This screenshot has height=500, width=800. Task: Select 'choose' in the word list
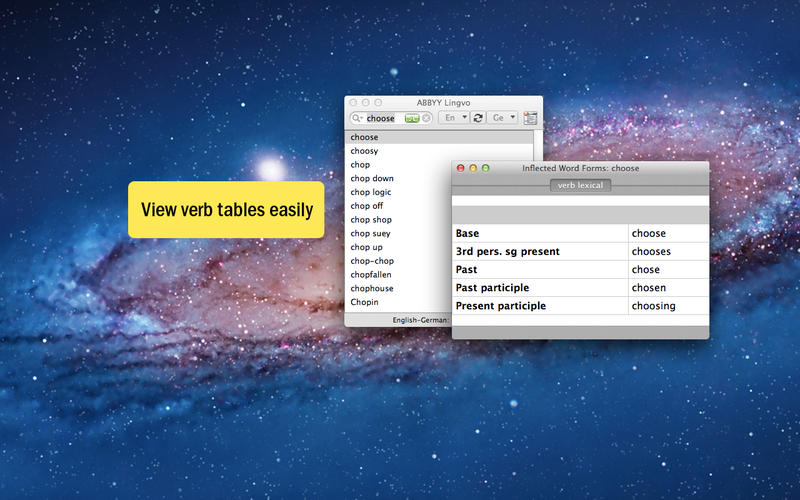pyautogui.click(x=439, y=137)
